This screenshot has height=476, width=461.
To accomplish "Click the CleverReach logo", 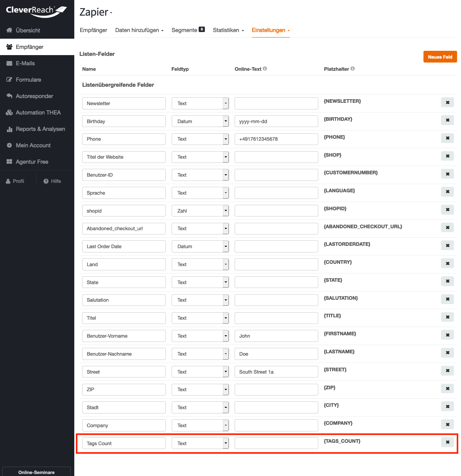I will click(36, 11).
